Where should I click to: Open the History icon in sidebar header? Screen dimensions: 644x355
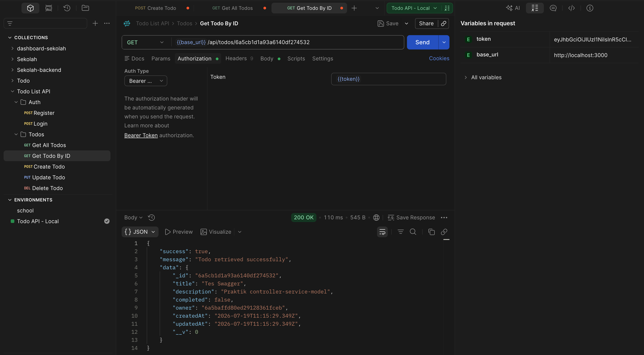(x=67, y=8)
